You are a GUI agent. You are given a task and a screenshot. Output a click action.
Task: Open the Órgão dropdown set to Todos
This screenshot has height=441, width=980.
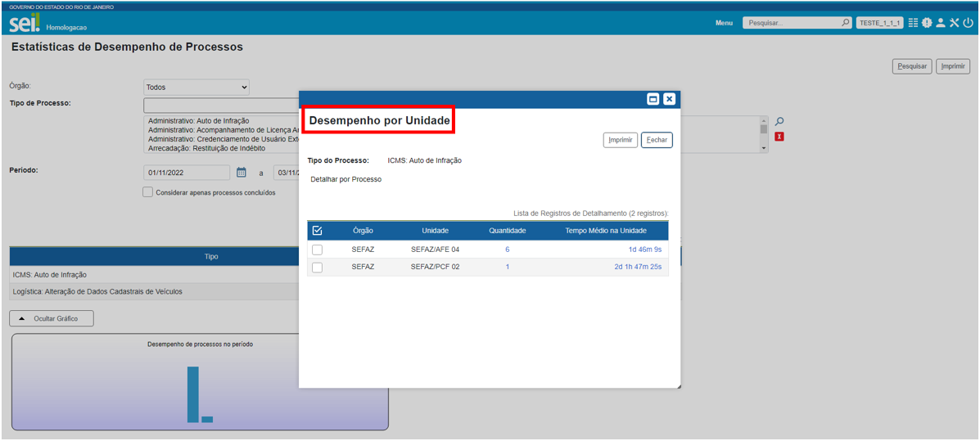pos(196,87)
